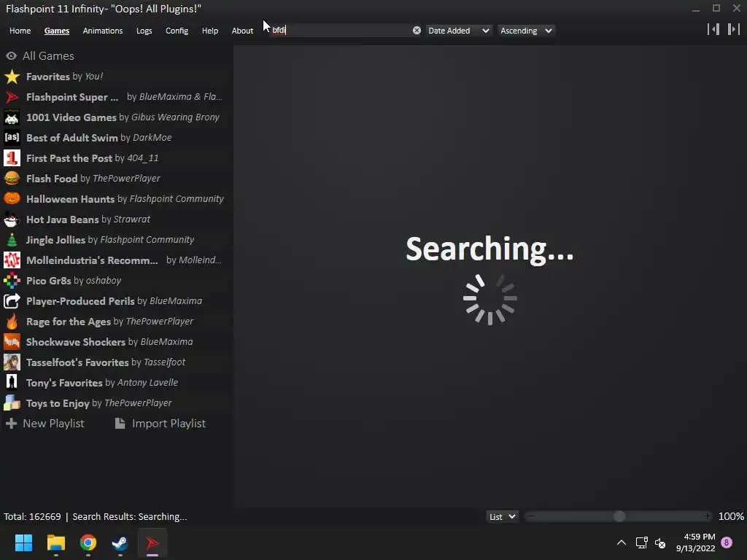Open the Ascending order dropdown
747x560 pixels.
coord(526,31)
